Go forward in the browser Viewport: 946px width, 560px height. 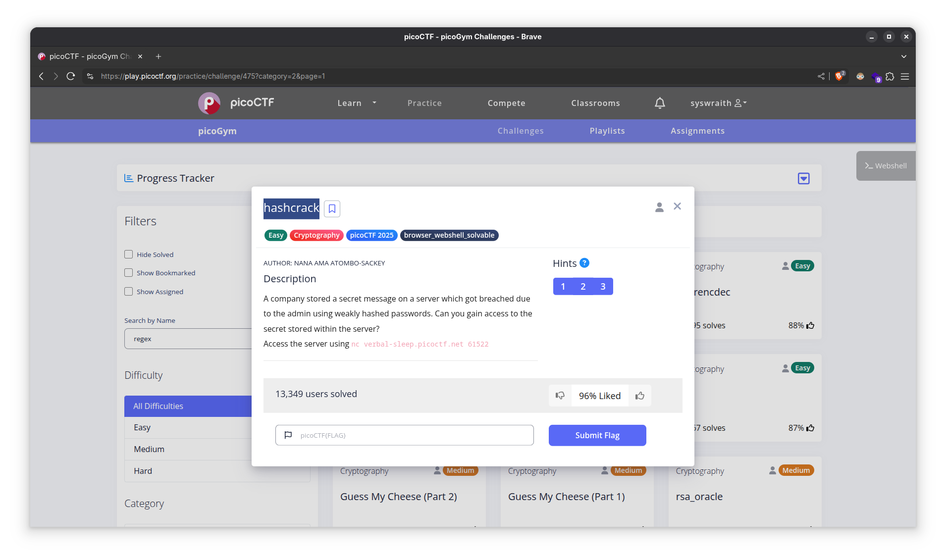56,76
